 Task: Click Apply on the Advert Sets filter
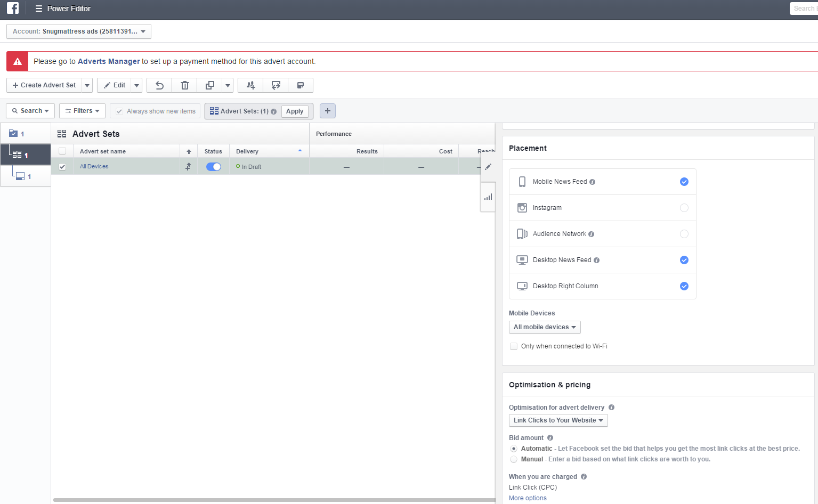295,111
